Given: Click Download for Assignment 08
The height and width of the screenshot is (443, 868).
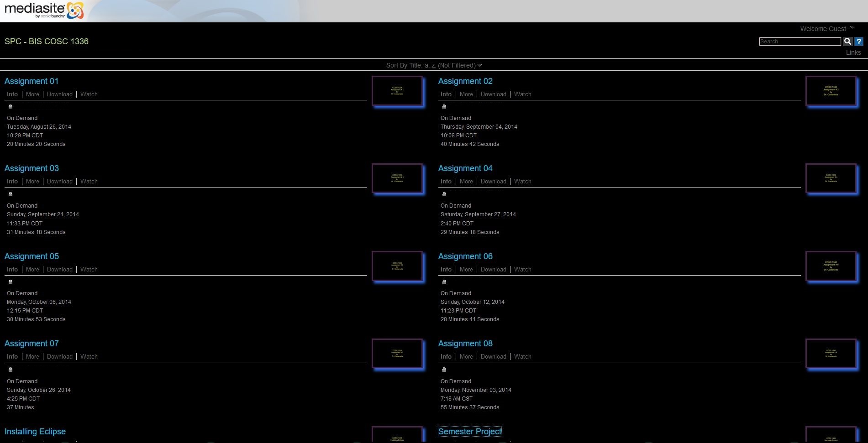Looking at the screenshot, I should (x=494, y=356).
